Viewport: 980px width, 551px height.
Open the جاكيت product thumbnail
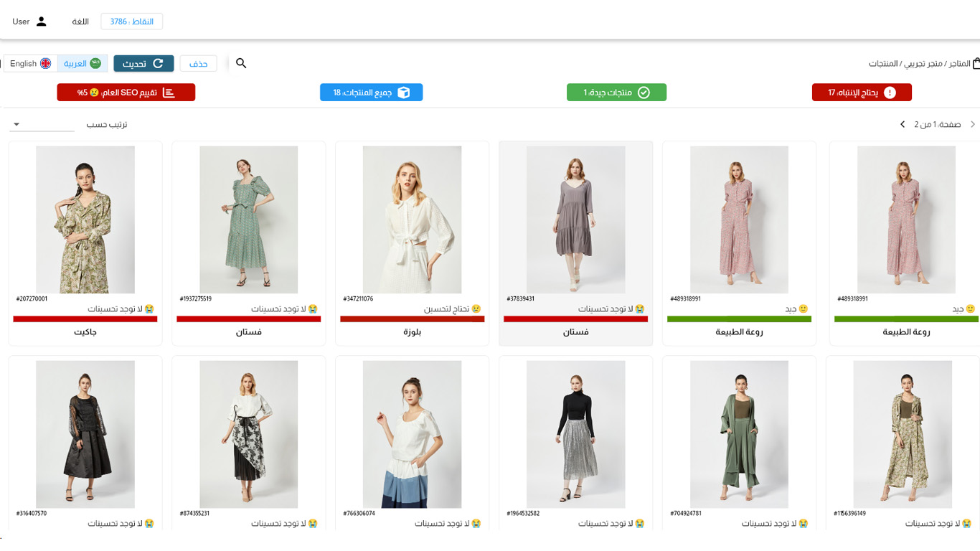(85, 220)
